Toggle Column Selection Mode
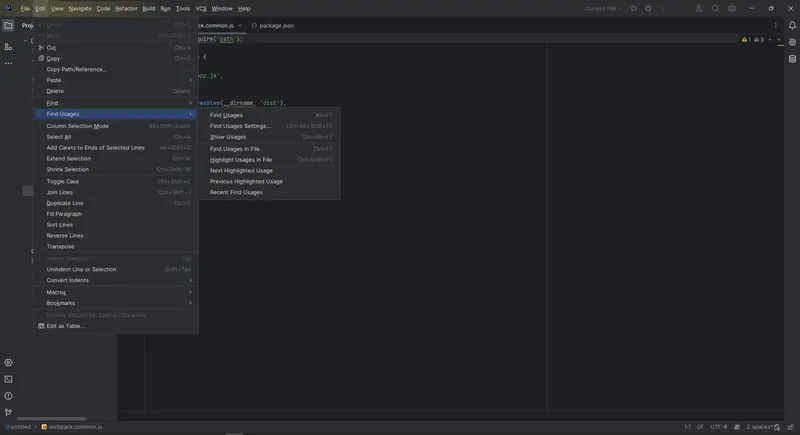 coord(78,126)
